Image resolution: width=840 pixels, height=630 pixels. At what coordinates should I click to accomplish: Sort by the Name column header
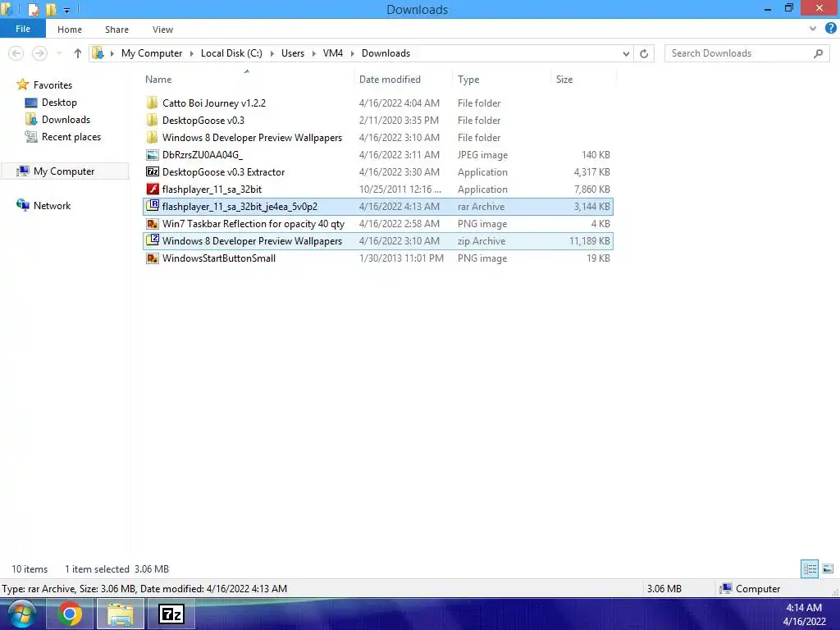click(x=158, y=80)
